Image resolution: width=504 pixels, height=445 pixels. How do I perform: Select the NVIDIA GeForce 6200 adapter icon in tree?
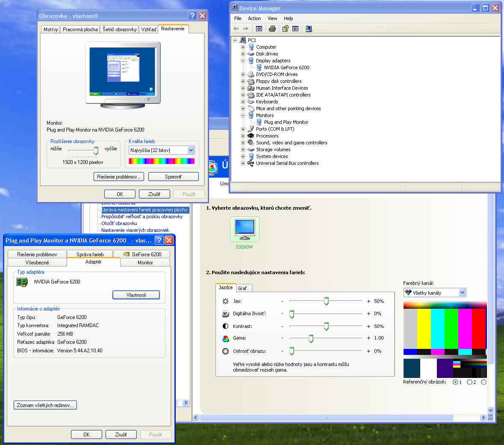[259, 67]
